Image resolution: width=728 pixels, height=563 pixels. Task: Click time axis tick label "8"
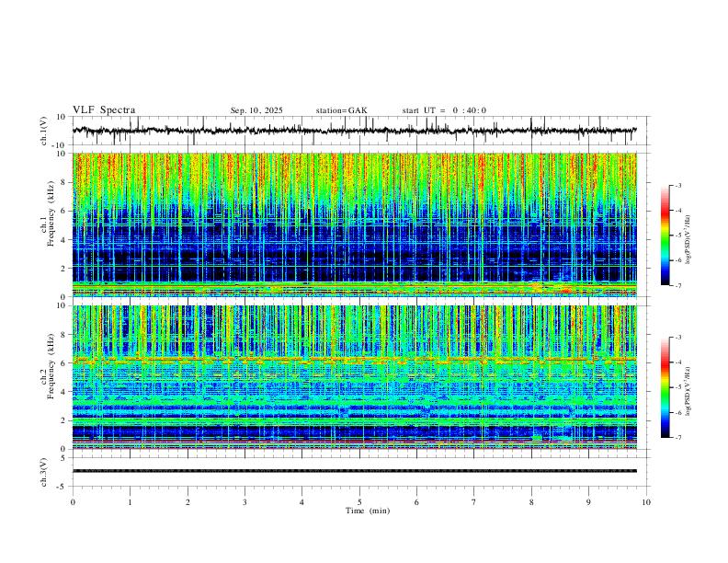(531, 502)
